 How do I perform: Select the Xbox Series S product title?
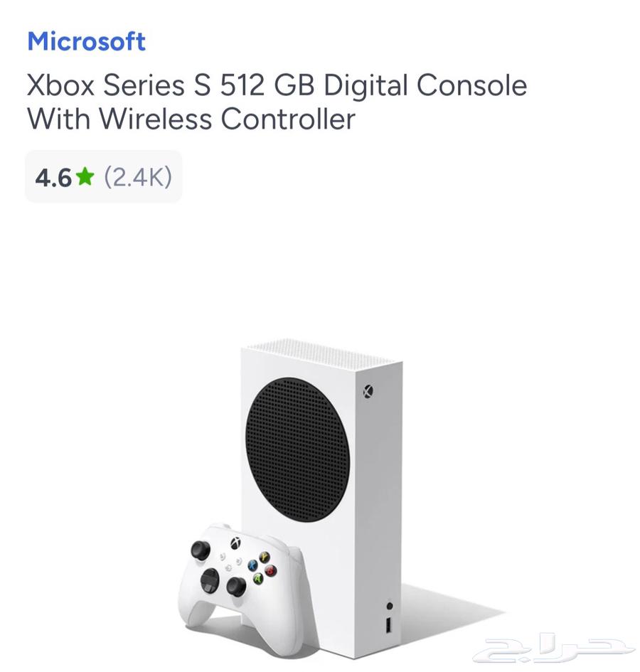tap(277, 102)
